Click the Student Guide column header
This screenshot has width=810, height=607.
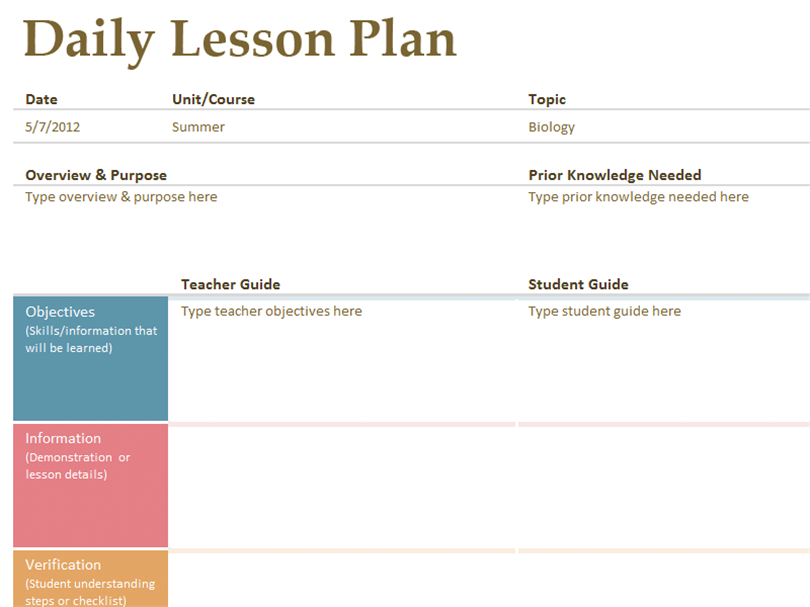[578, 284]
